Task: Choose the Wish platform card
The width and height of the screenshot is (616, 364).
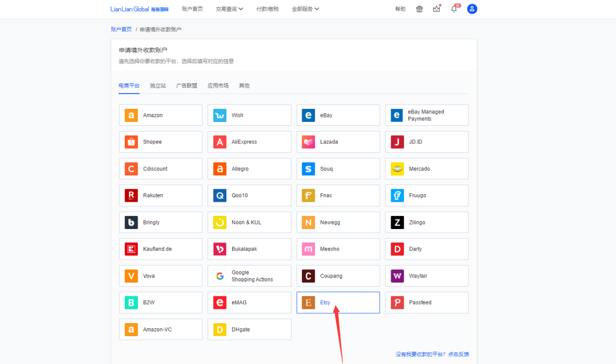Action: click(249, 114)
